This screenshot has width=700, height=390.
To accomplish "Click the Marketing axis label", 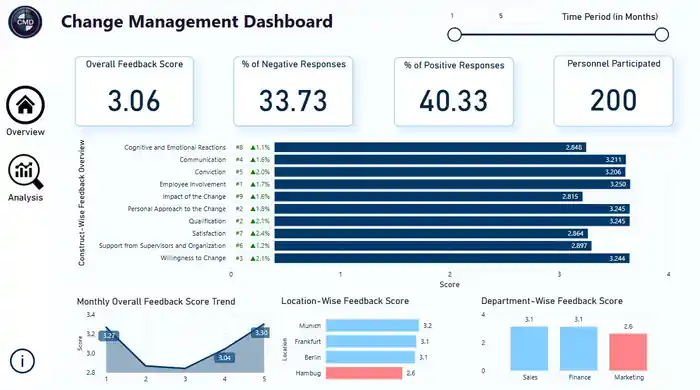I will pos(629,378).
